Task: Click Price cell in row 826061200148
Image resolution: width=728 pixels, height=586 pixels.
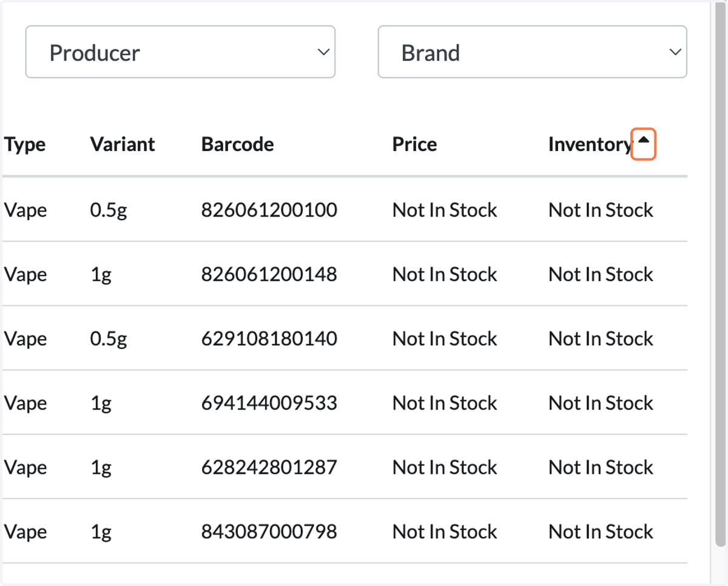Action: (445, 274)
